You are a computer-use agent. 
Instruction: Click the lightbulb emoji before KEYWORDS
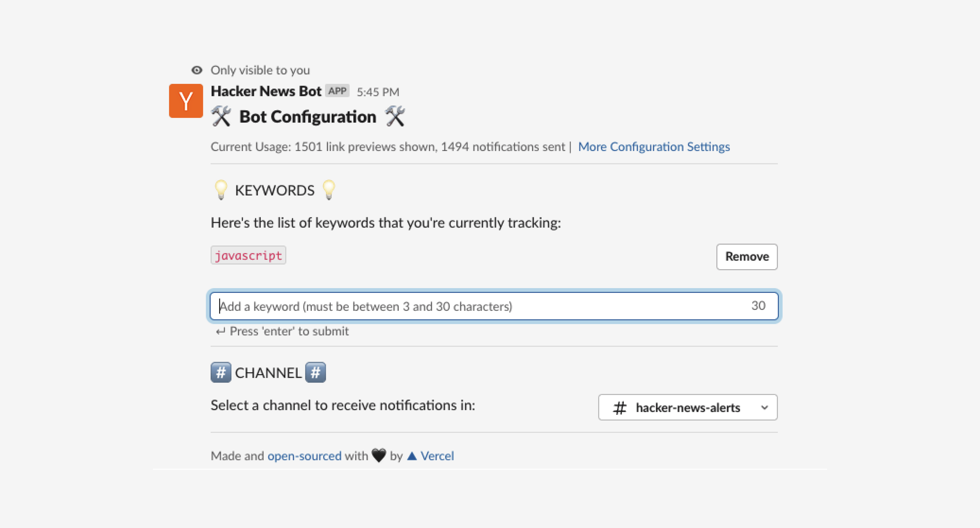coord(221,190)
